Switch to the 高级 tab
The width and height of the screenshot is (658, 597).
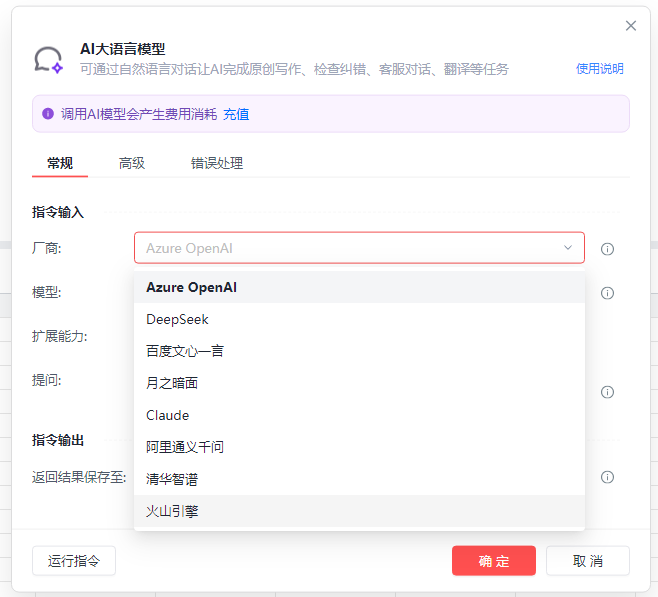tap(132, 163)
